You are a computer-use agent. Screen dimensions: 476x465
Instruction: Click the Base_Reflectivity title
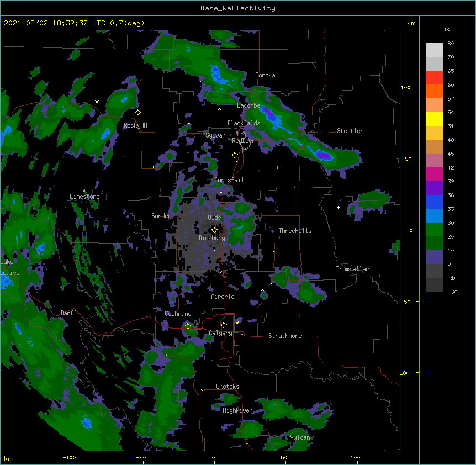click(x=238, y=8)
